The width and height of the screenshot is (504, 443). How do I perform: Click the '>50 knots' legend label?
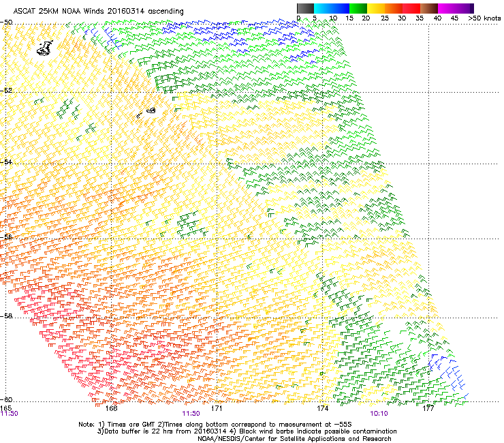484,18
